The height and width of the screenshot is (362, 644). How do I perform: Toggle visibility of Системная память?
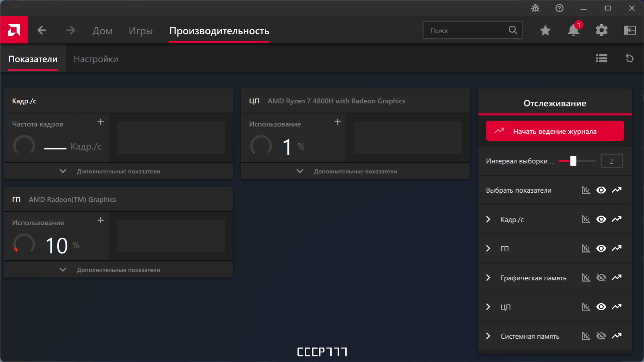(x=601, y=336)
